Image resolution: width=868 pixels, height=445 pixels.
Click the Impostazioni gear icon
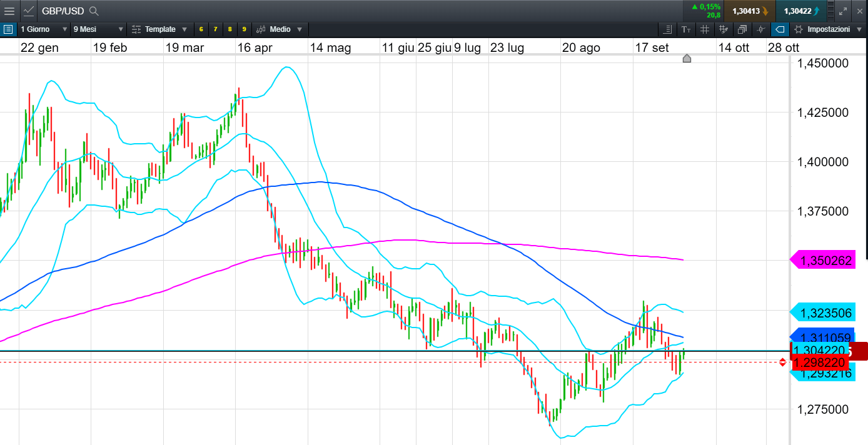pyautogui.click(x=799, y=29)
